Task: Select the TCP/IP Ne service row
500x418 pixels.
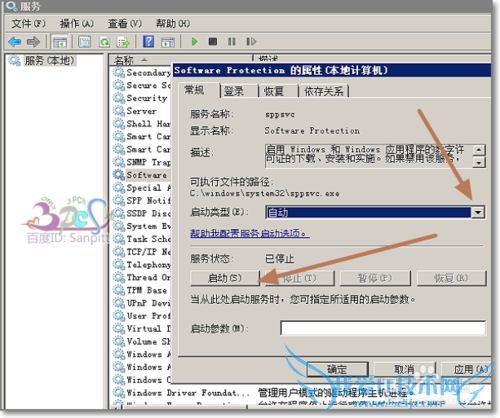Action: point(142,252)
